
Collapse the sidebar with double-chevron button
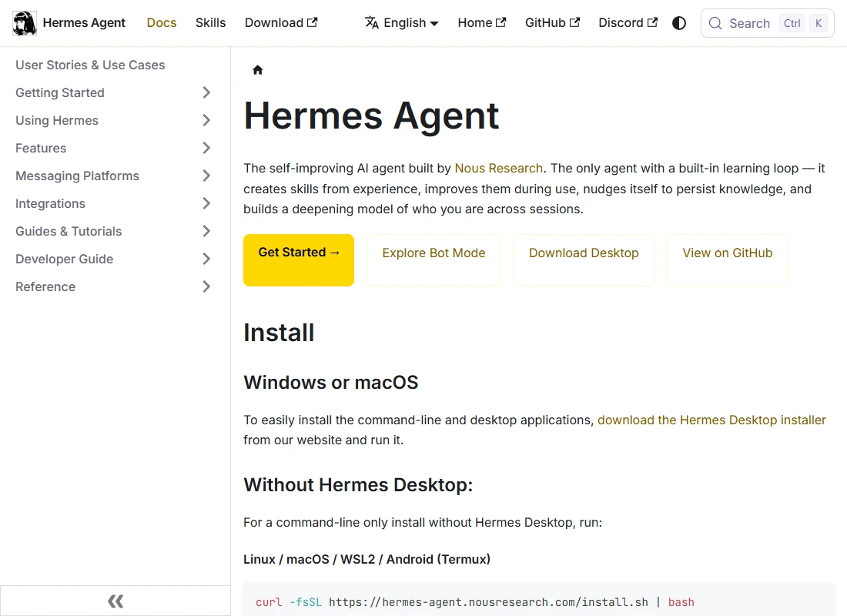tap(115, 601)
